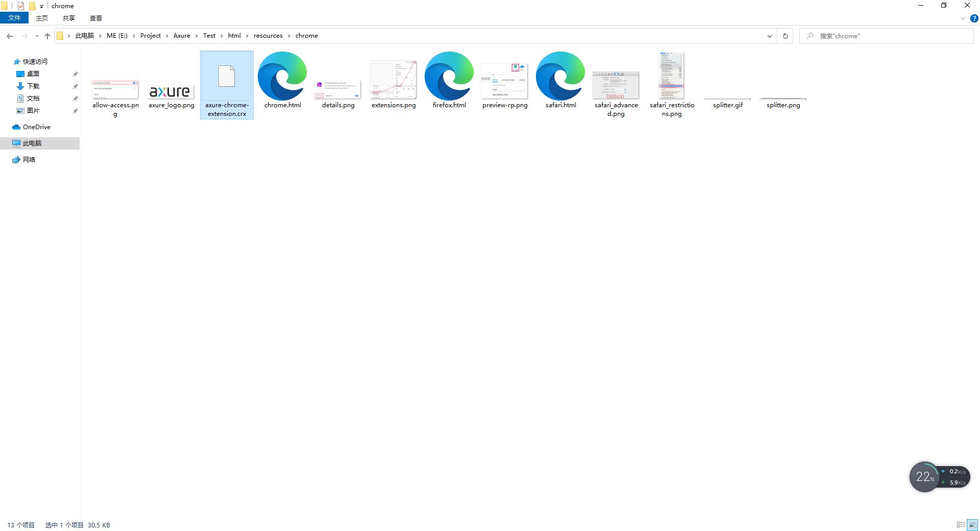Switch to details view in status bar
The width and height of the screenshot is (980, 531).
[x=962, y=525]
